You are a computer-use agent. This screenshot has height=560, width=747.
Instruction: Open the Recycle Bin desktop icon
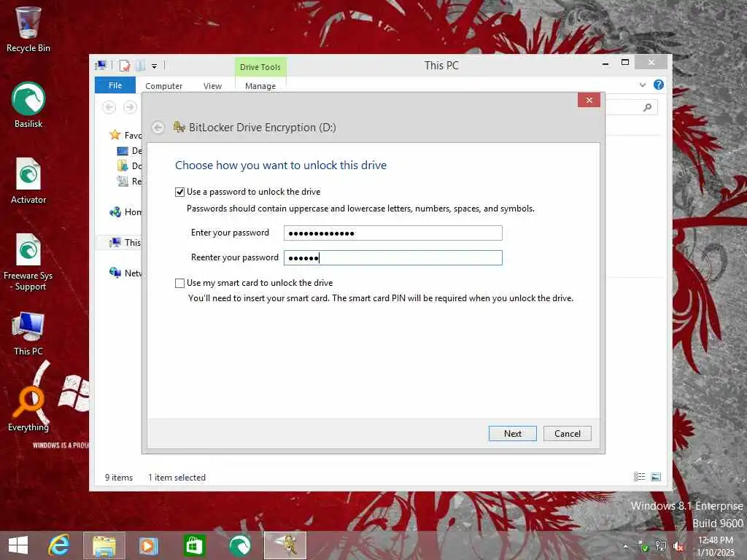[x=28, y=29]
